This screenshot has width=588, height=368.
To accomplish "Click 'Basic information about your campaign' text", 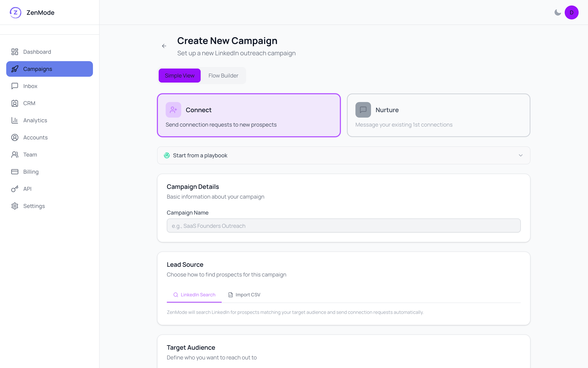I will click(215, 197).
